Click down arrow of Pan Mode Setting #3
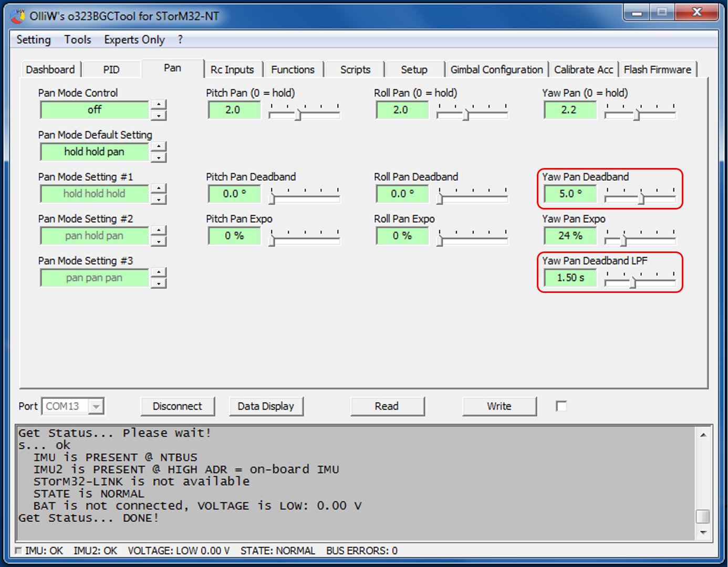This screenshot has height=567, width=728. tap(159, 283)
